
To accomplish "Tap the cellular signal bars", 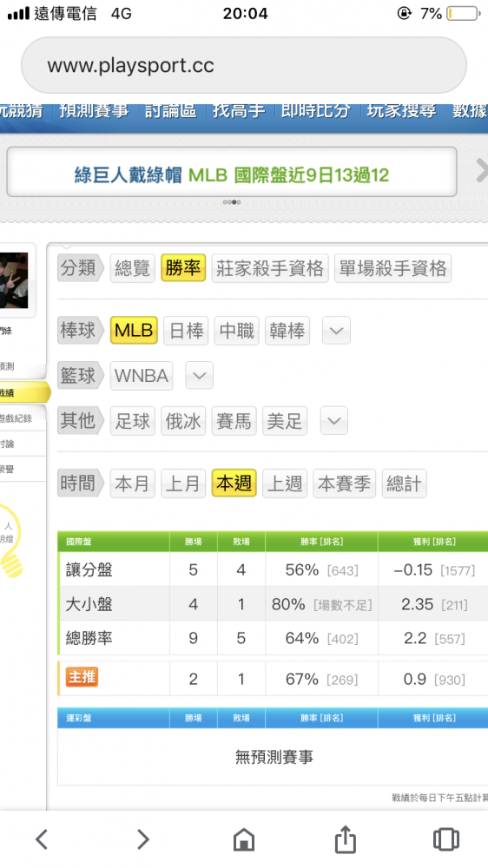I will pyautogui.click(x=18, y=13).
